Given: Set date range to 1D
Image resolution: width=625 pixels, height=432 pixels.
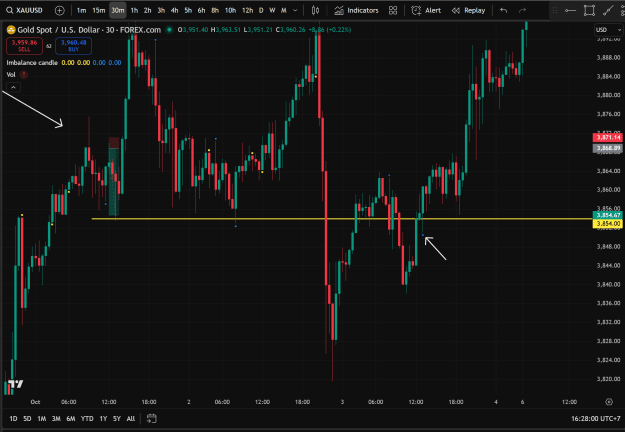Looking at the screenshot, I should point(13,418).
